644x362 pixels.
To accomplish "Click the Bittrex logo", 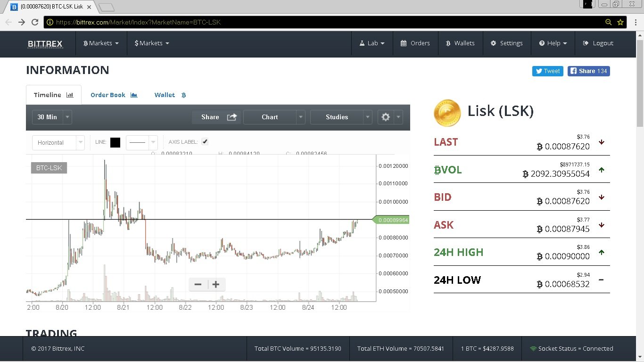I will click(45, 44).
